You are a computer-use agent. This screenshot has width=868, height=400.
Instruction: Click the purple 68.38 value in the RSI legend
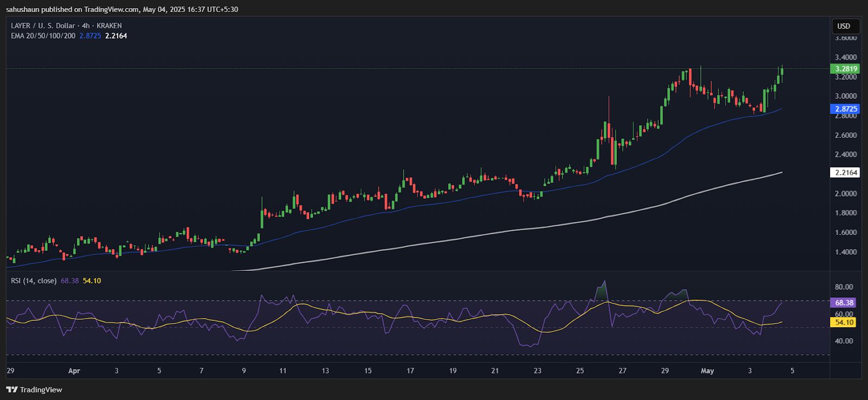70,281
